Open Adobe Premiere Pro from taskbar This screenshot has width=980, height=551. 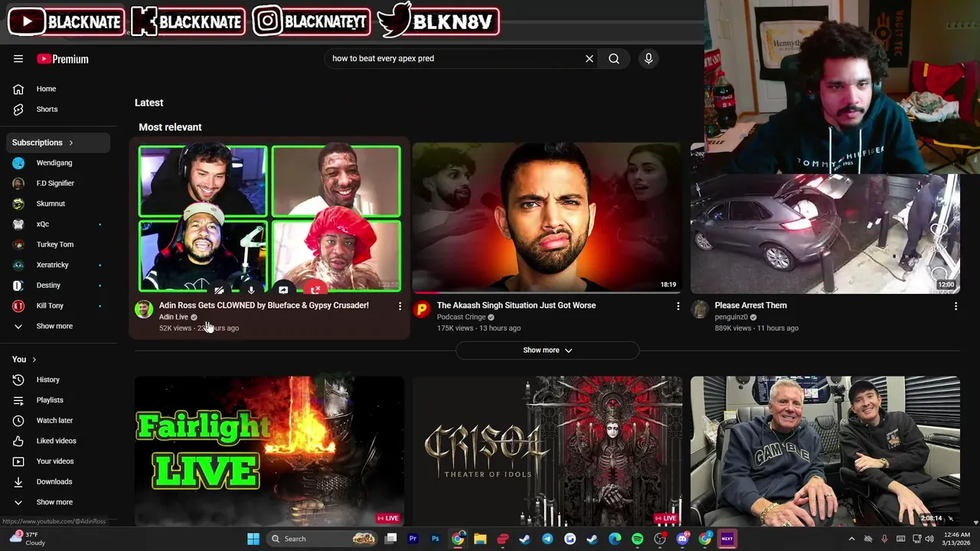413,539
